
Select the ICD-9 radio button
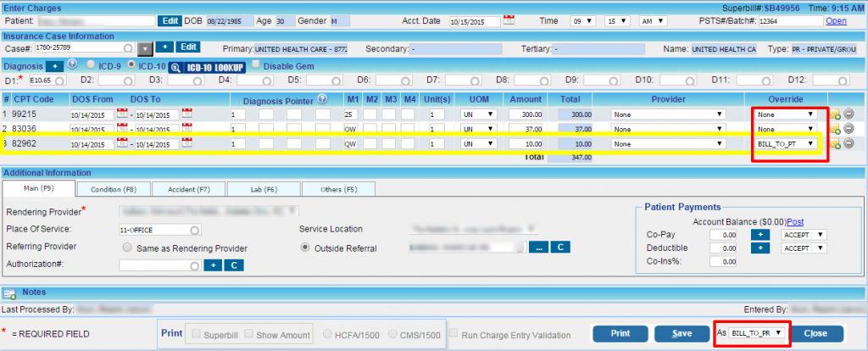click(92, 65)
